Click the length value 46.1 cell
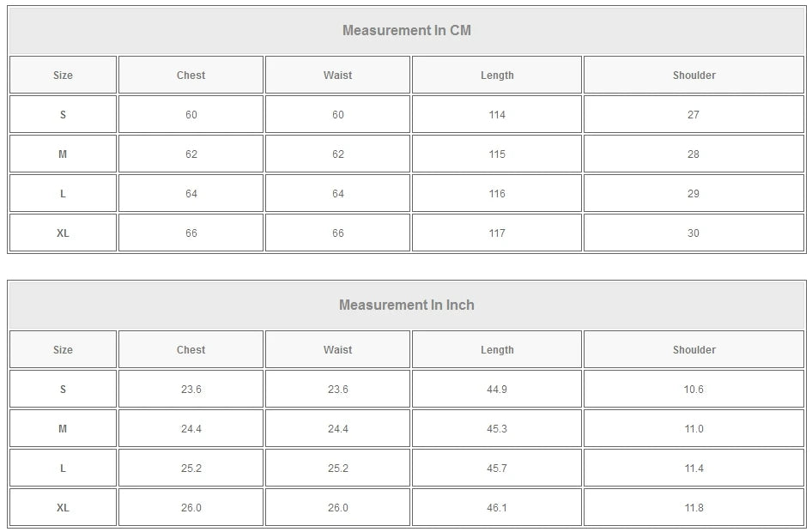The image size is (812, 532). point(497,508)
